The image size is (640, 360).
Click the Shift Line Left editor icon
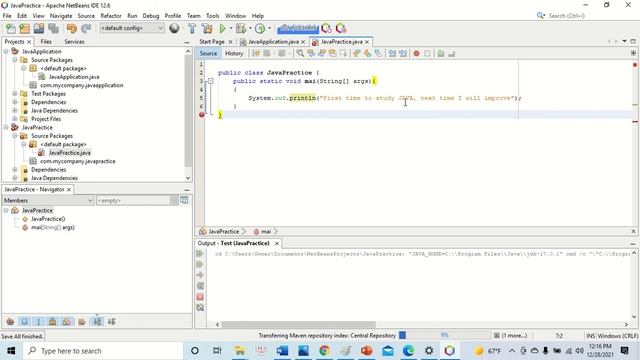[392, 53]
